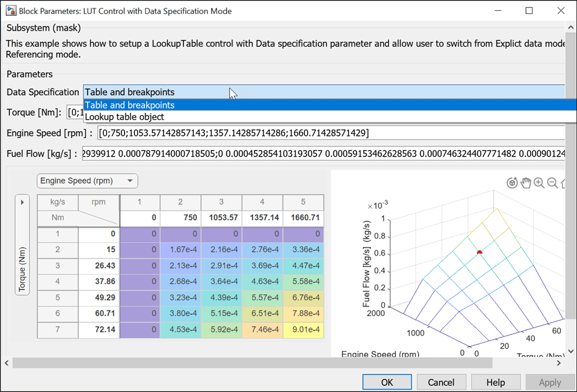
Task: Expand the Torque (Nm) side panel arrow
Action: pos(22,202)
